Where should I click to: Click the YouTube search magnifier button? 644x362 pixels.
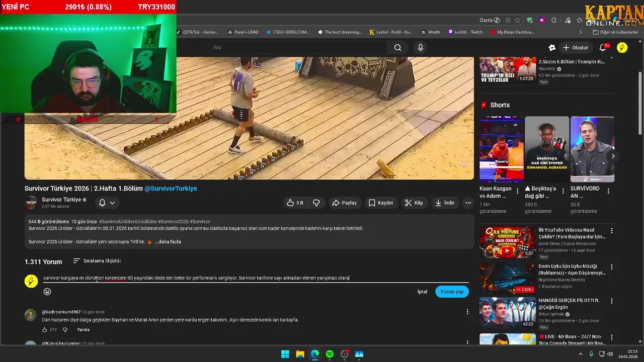tap(397, 47)
